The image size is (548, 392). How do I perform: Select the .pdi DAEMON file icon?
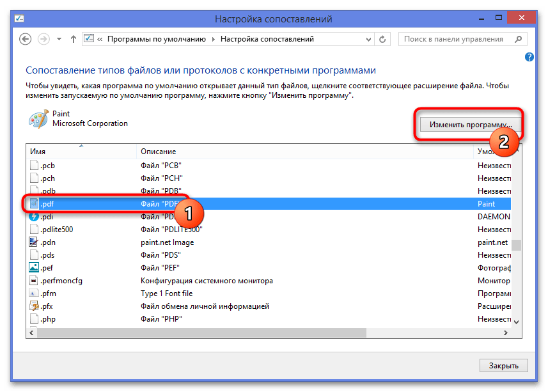click(x=35, y=217)
